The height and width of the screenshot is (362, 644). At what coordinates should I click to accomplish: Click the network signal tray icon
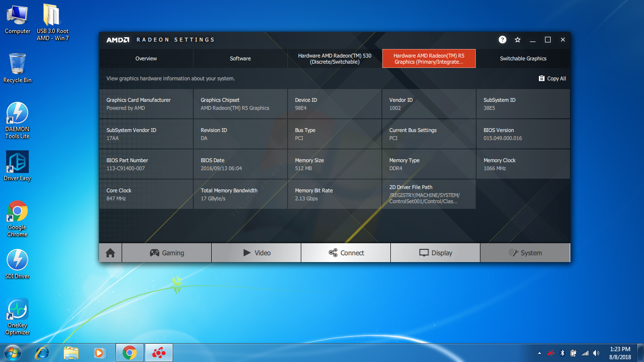click(585, 353)
